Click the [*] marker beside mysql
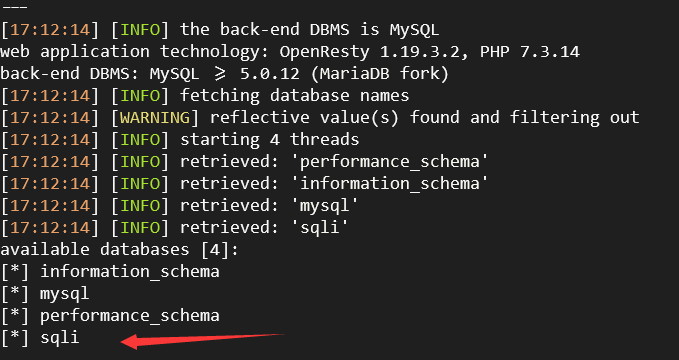Viewport: 679px width, 360px height. [15, 294]
